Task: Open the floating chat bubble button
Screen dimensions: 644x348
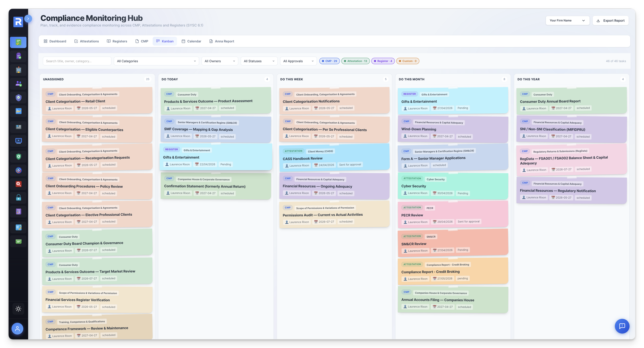Action: coord(622,326)
